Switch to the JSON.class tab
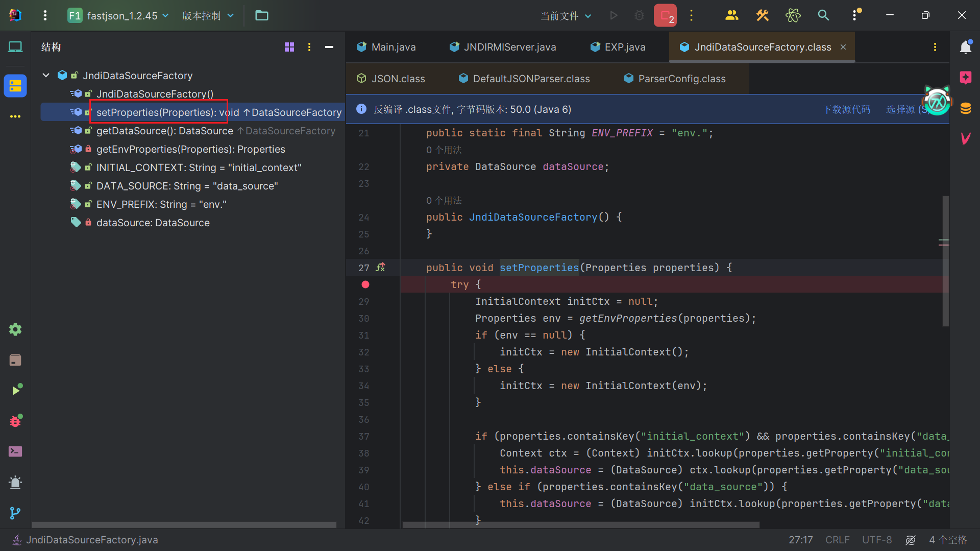 pos(391,79)
